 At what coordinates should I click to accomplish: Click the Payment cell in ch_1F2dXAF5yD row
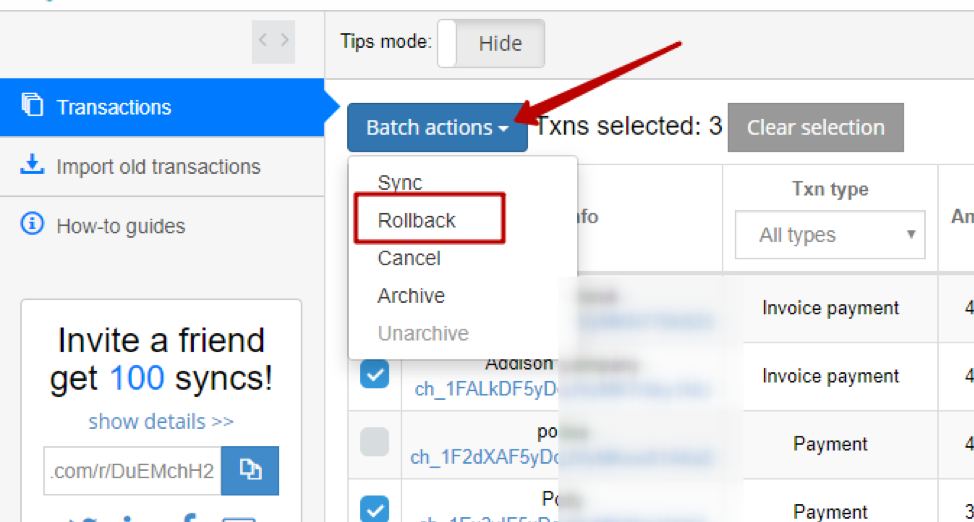tap(830, 444)
